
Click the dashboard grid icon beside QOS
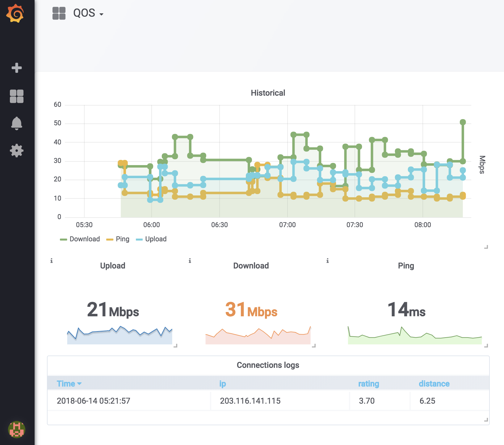[59, 14]
